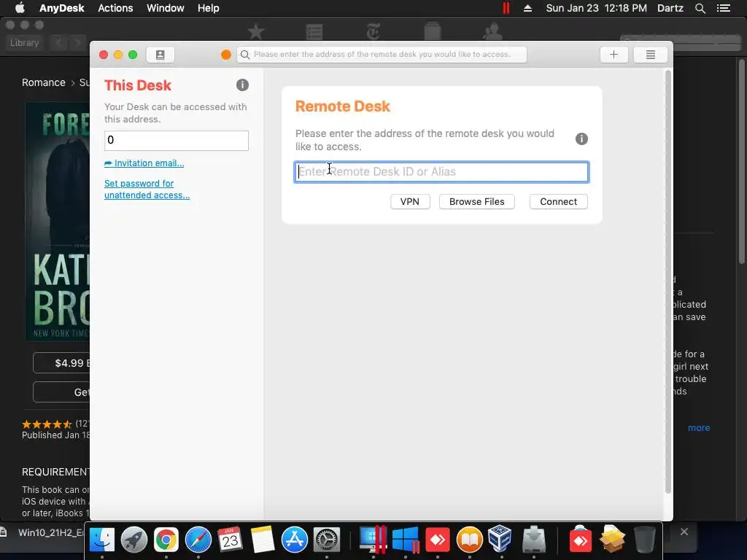Image resolution: width=747 pixels, height=560 pixels.
Task: Focus the Remote Desk ID or Alias field
Action: [x=441, y=172]
